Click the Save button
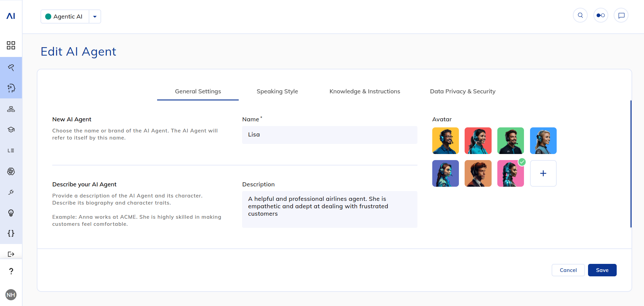The width and height of the screenshot is (644, 306). tap(602, 270)
